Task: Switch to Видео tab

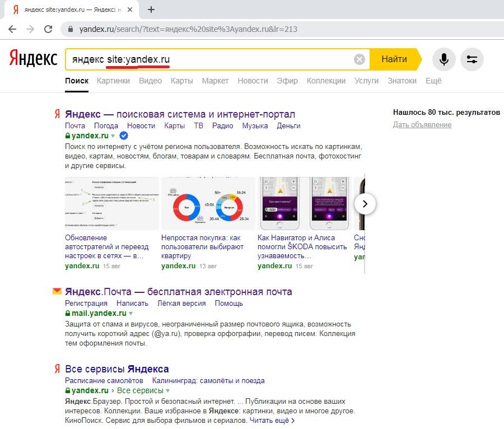Action: (150, 81)
